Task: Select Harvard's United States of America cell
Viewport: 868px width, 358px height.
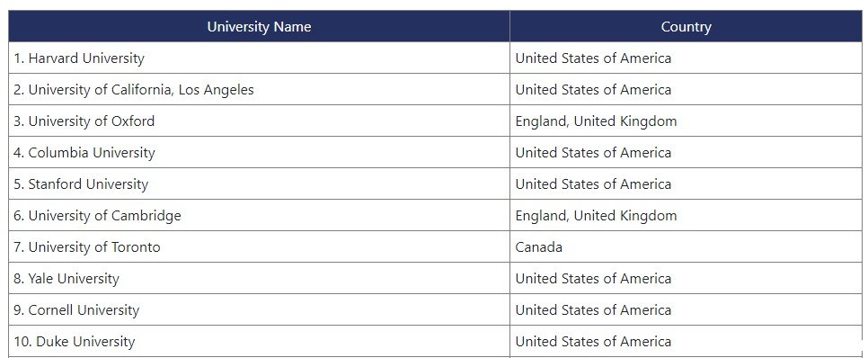Action: click(x=686, y=58)
